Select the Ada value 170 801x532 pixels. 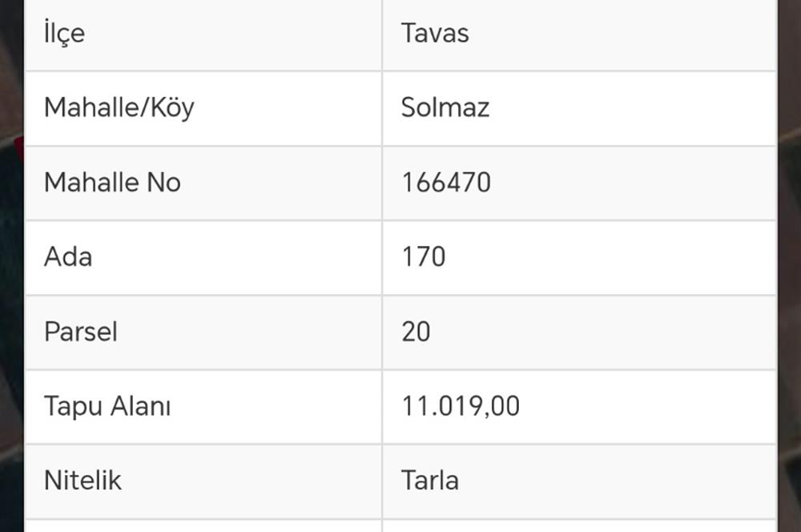(423, 257)
